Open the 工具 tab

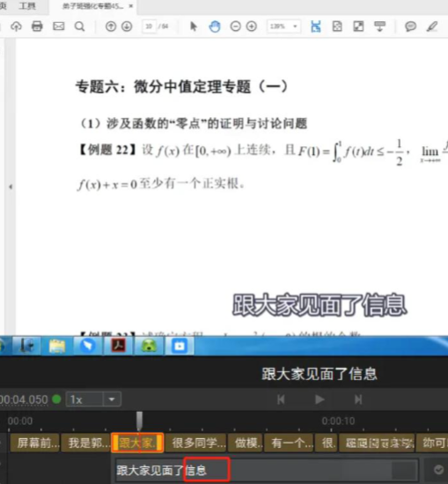pyautogui.click(x=27, y=6)
